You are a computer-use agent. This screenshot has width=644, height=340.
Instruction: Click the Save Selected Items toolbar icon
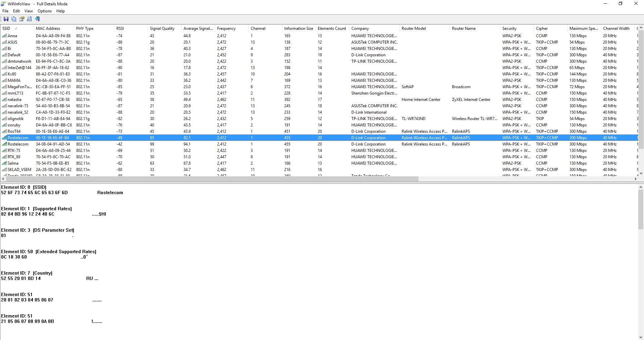(6, 19)
